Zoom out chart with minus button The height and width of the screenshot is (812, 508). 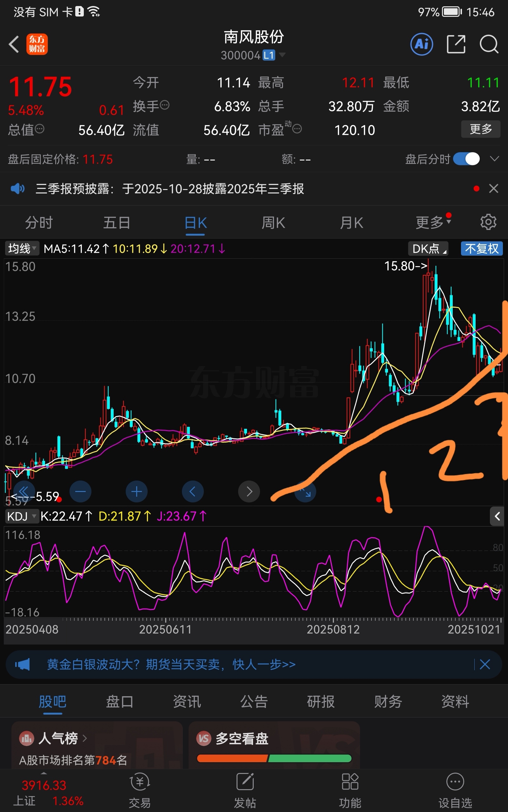tap(80, 492)
